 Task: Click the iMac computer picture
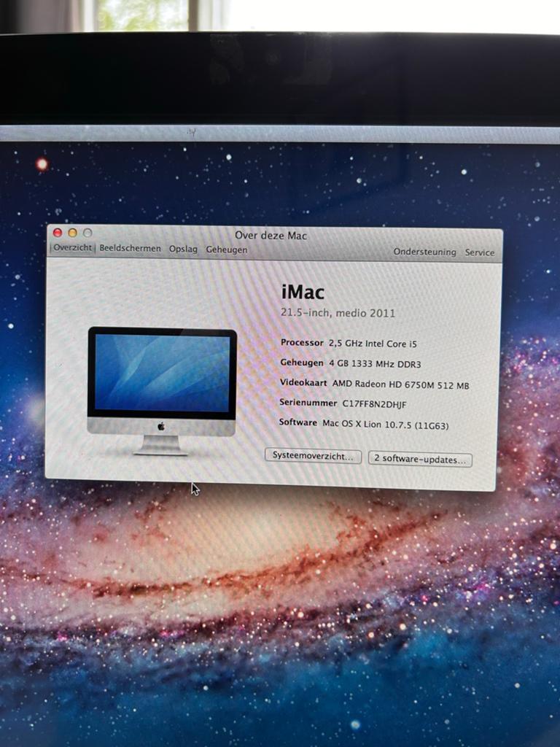pyautogui.click(x=161, y=391)
